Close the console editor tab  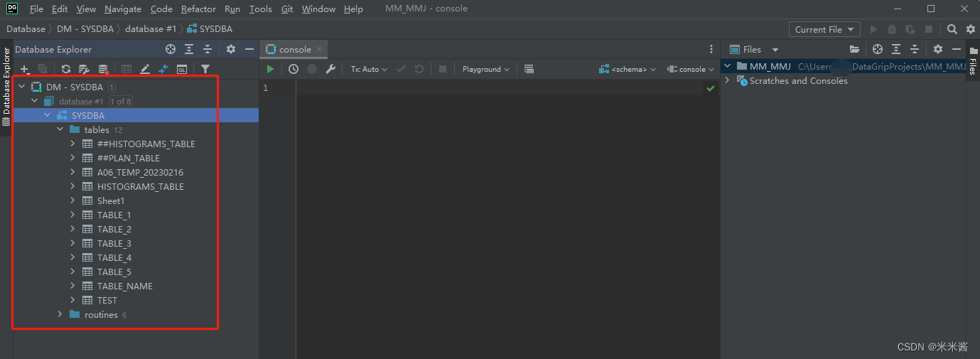tap(320, 49)
